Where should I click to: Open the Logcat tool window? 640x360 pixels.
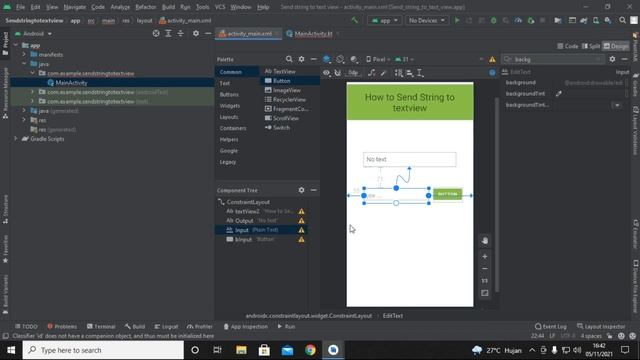(x=167, y=327)
